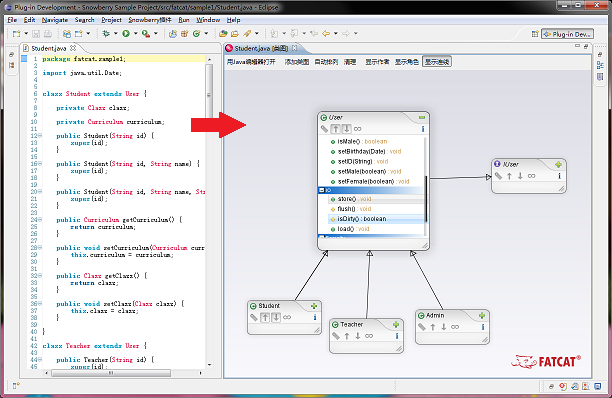Expand the Student node with plus icon
612x398 pixels.
pos(314,306)
